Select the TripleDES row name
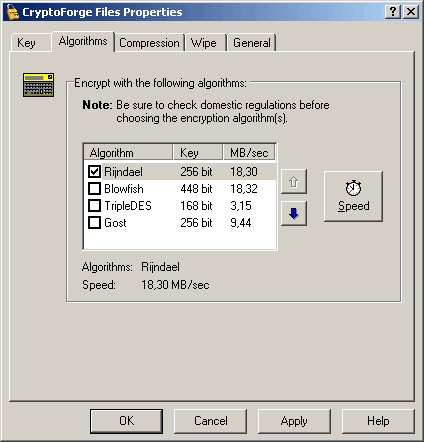Viewport: 424px width, 442px height. [128, 206]
